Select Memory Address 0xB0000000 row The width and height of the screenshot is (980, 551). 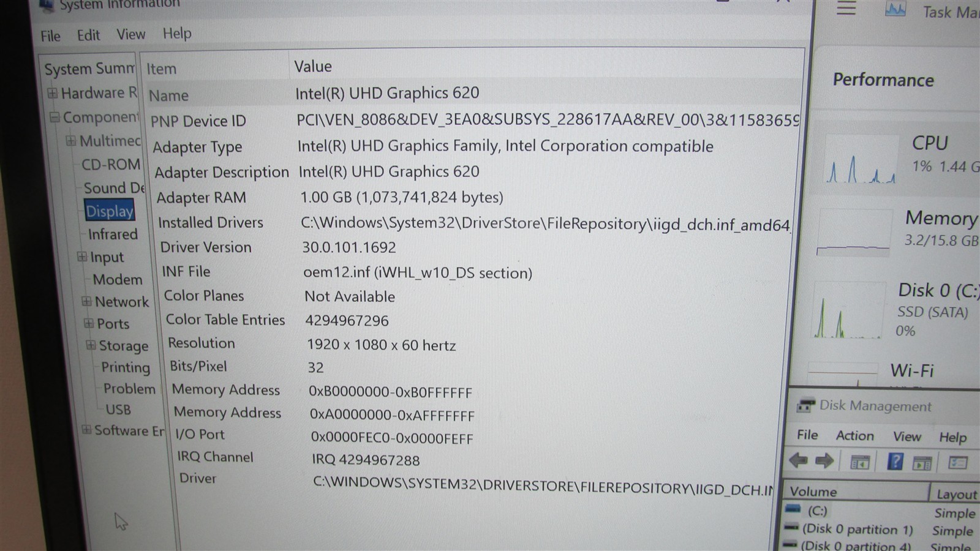coord(477,391)
